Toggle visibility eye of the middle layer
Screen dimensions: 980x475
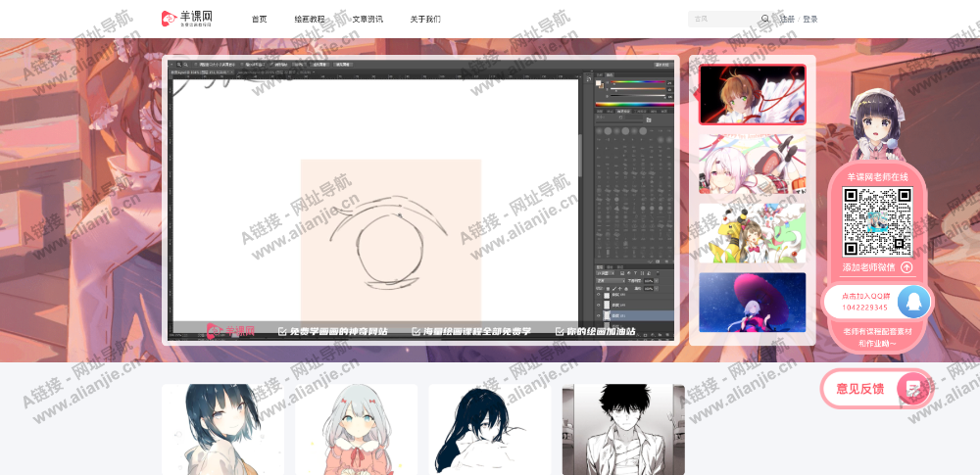[598, 305]
